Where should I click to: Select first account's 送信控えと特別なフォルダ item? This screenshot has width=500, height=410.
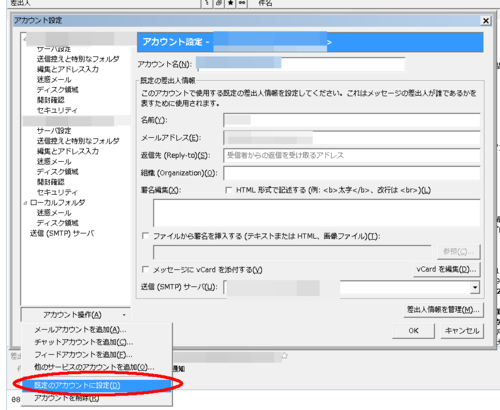point(78,59)
